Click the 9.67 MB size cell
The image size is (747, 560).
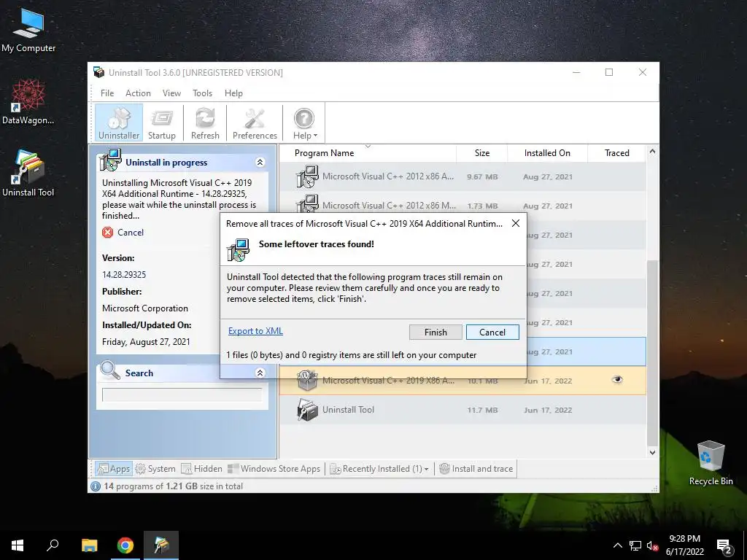482,176
